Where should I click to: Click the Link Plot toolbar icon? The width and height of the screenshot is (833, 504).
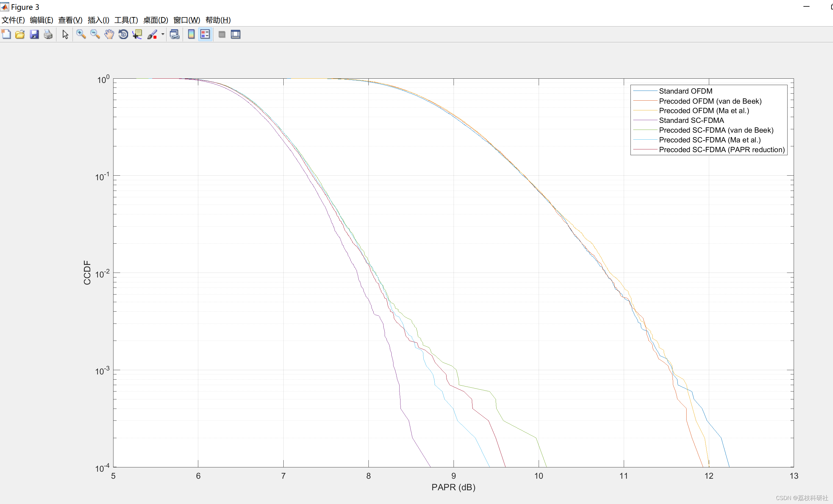(x=174, y=34)
